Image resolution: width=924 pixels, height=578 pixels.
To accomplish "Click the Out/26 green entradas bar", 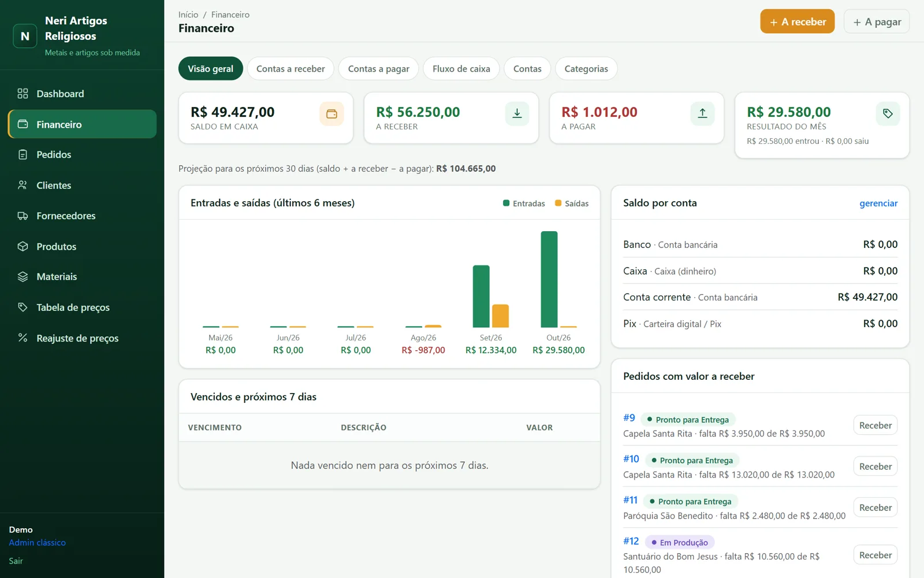I will click(549, 279).
